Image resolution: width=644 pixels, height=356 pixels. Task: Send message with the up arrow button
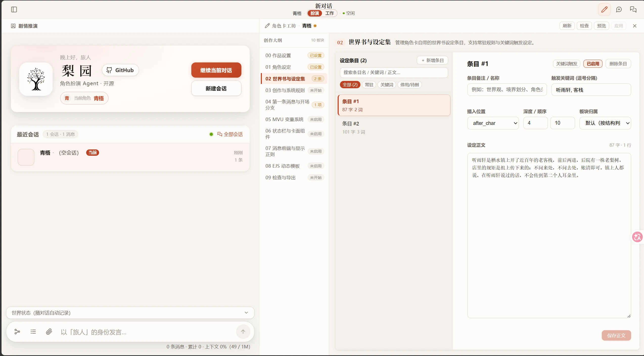pos(243,332)
